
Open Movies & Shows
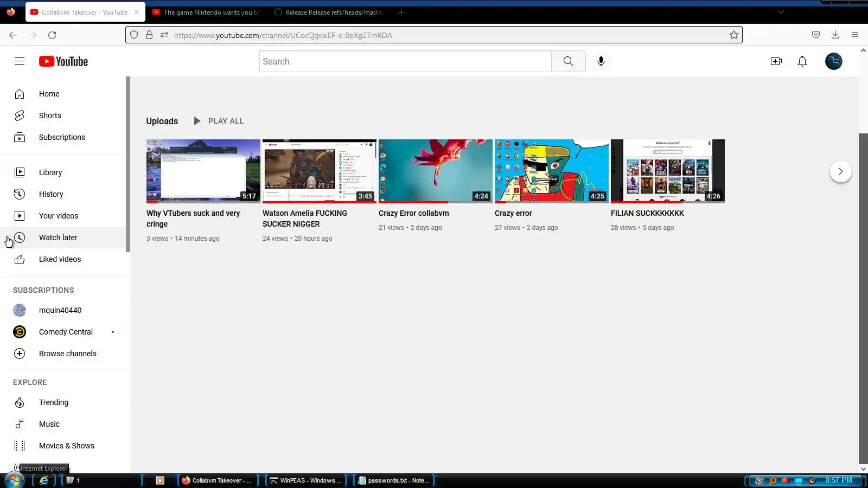pos(63,446)
